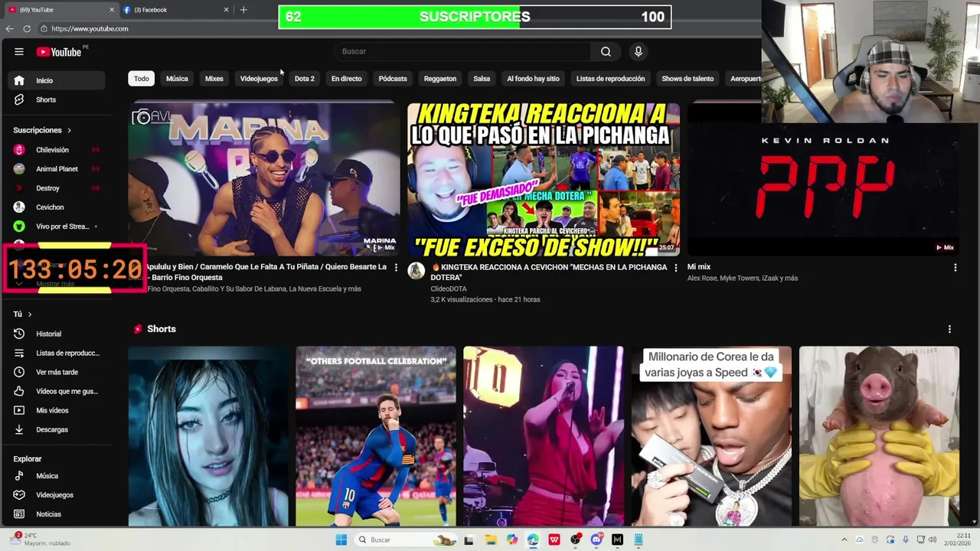Expand the Tú section chevron
Screen dimensions: 980x551
point(30,315)
